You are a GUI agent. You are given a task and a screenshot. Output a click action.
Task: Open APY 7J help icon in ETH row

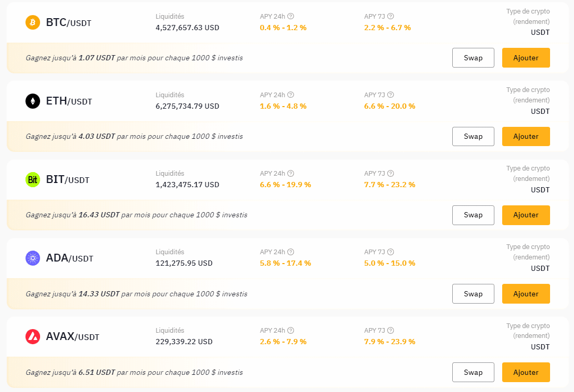pyautogui.click(x=391, y=95)
